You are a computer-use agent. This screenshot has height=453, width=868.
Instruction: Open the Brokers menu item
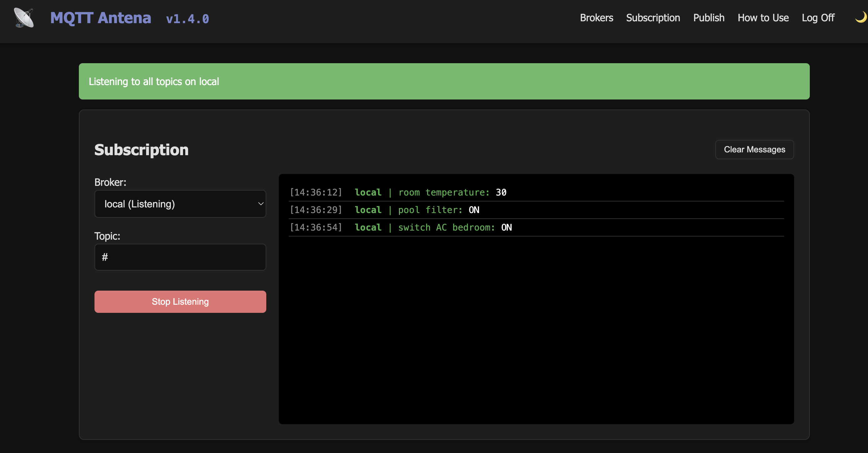(596, 18)
